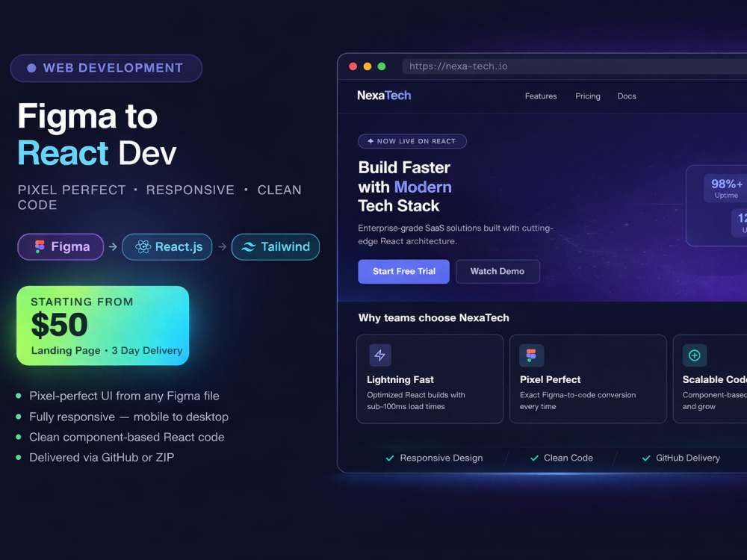Click the React atom icon in React.js pill

click(143, 246)
